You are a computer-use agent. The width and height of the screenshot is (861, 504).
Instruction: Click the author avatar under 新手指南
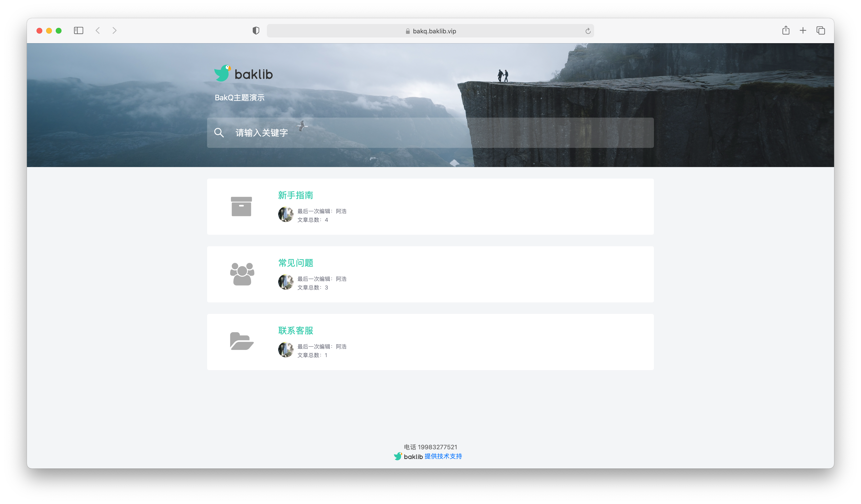coord(286,215)
